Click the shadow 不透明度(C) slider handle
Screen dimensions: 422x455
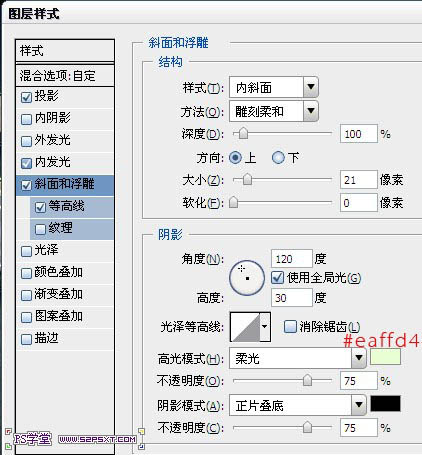click(307, 427)
